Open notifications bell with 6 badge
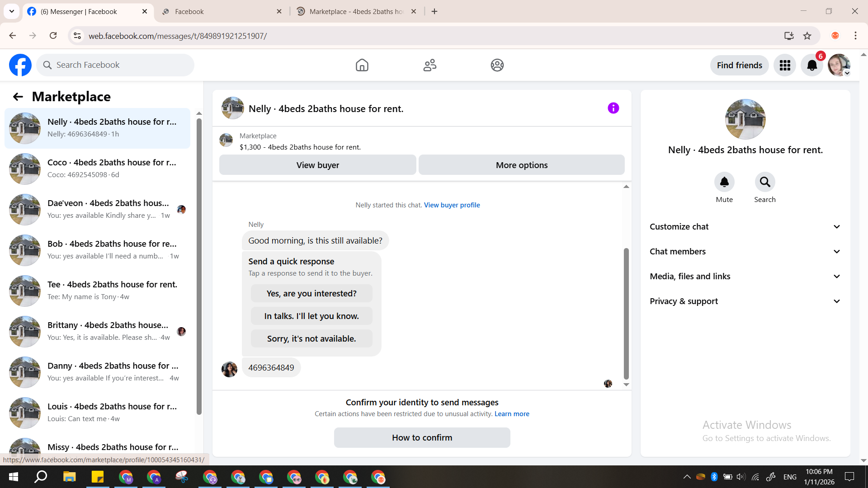868x488 pixels. tap(812, 65)
